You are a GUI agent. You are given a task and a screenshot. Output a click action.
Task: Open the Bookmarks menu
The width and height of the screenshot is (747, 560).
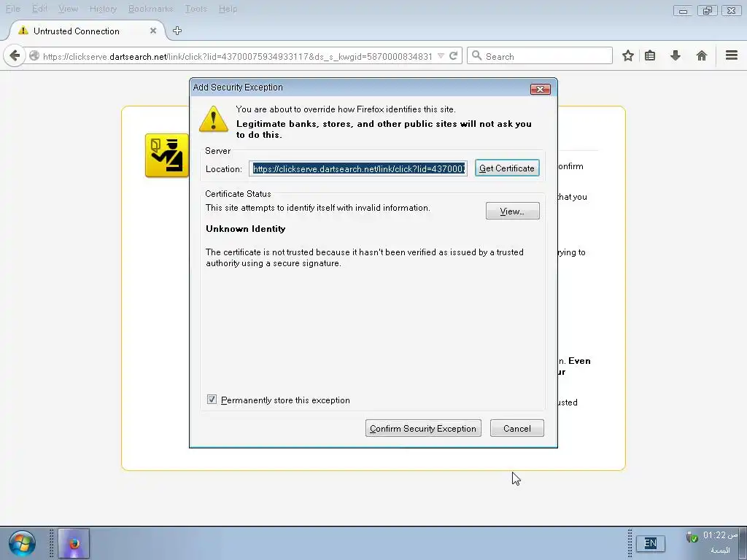[x=150, y=9]
